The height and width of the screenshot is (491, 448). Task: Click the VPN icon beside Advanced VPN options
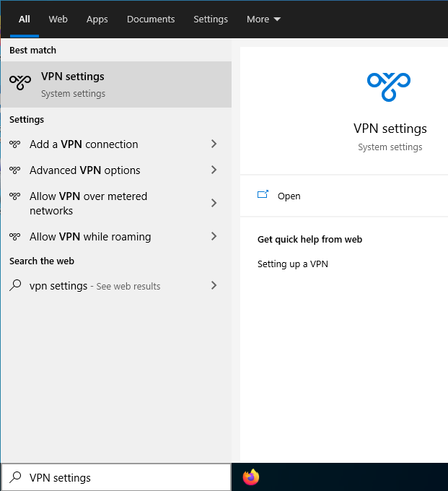click(14, 170)
